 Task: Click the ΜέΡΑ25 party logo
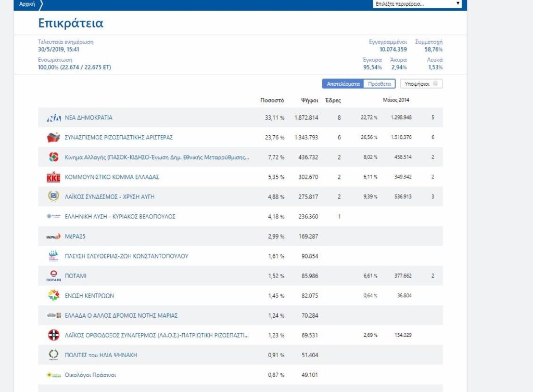54,237
